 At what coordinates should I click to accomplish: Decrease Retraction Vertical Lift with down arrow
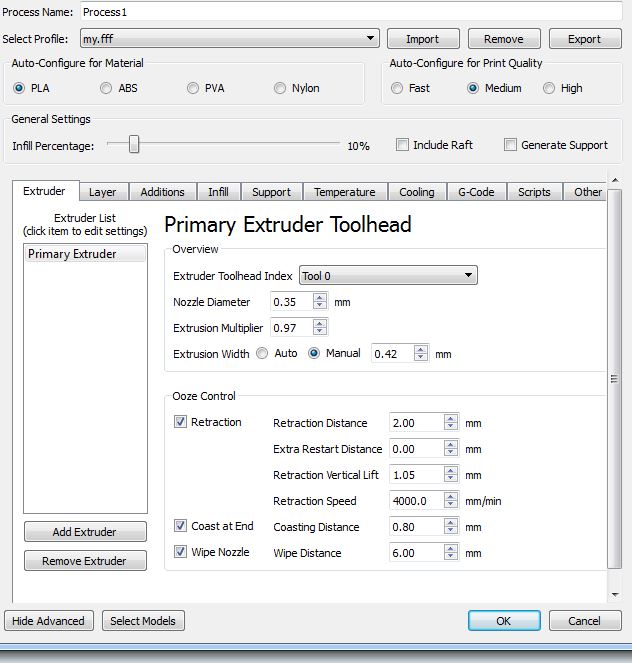pyautogui.click(x=451, y=479)
